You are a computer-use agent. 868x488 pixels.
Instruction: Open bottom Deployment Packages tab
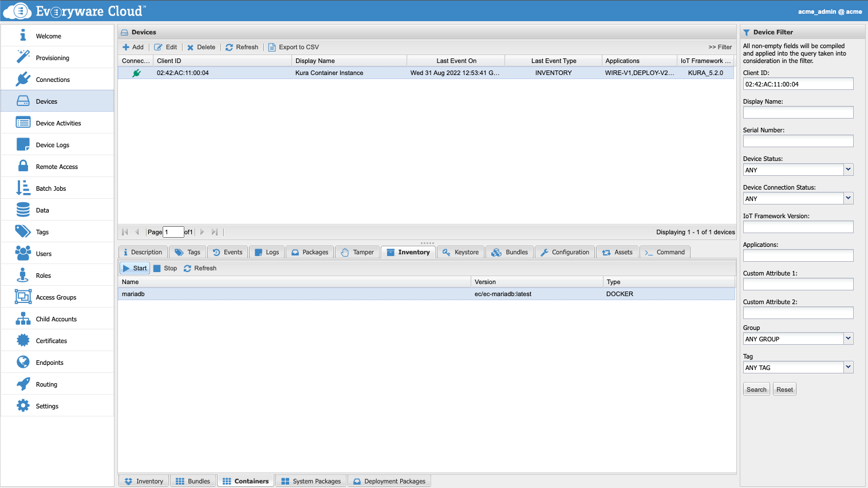tap(389, 481)
